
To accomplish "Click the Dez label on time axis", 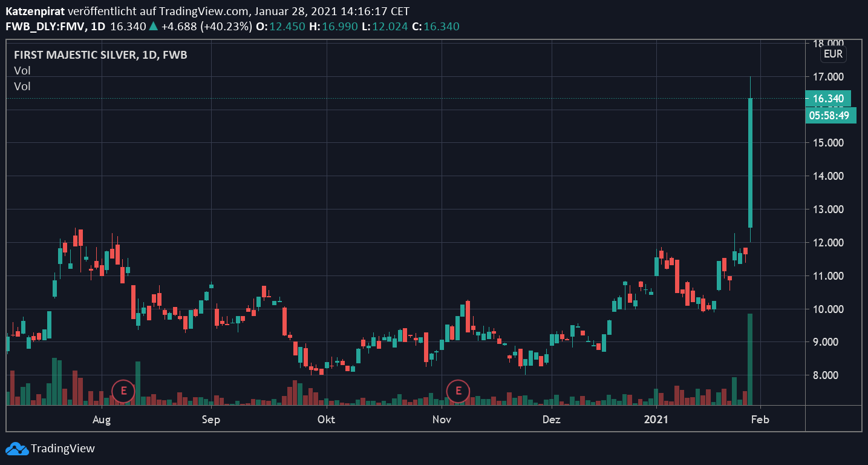I will (x=551, y=419).
